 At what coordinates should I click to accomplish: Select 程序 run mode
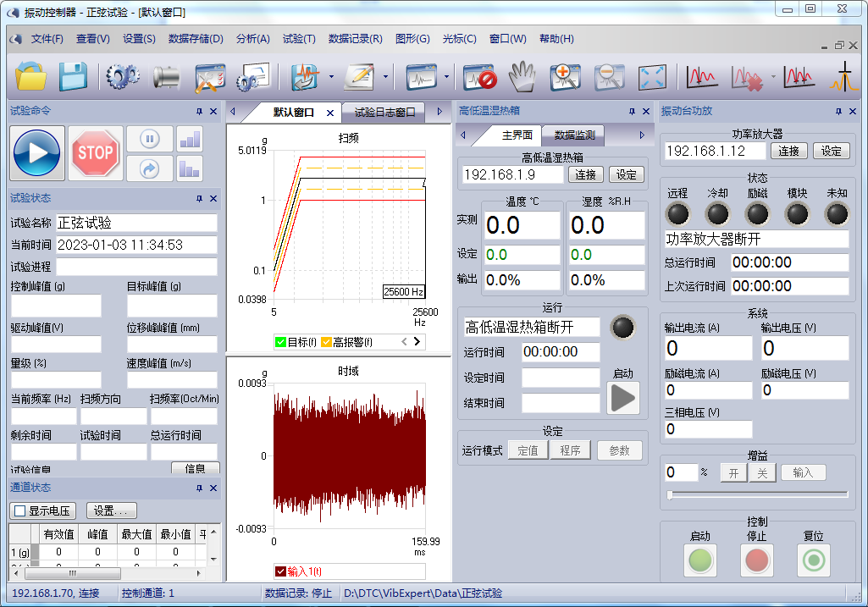(x=570, y=450)
